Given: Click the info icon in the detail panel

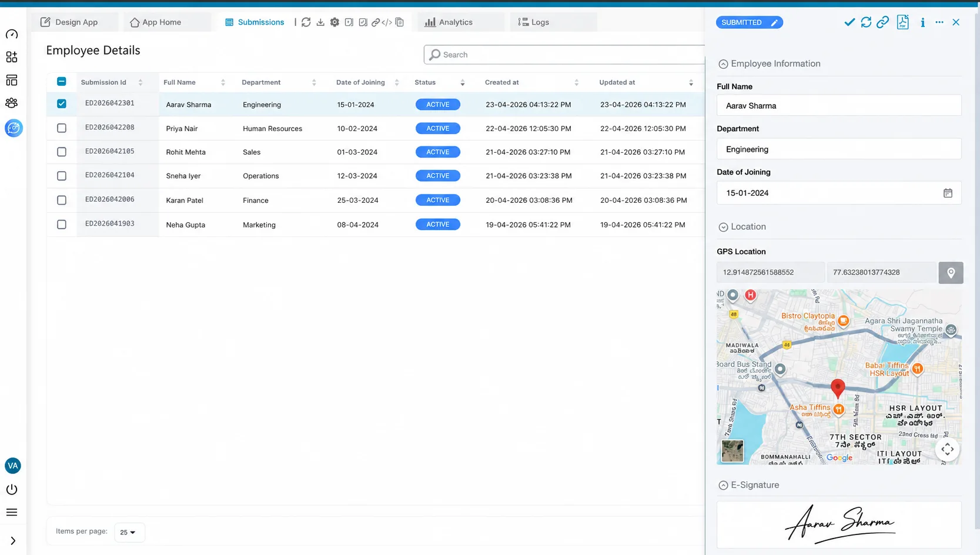Looking at the screenshot, I should (x=922, y=22).
